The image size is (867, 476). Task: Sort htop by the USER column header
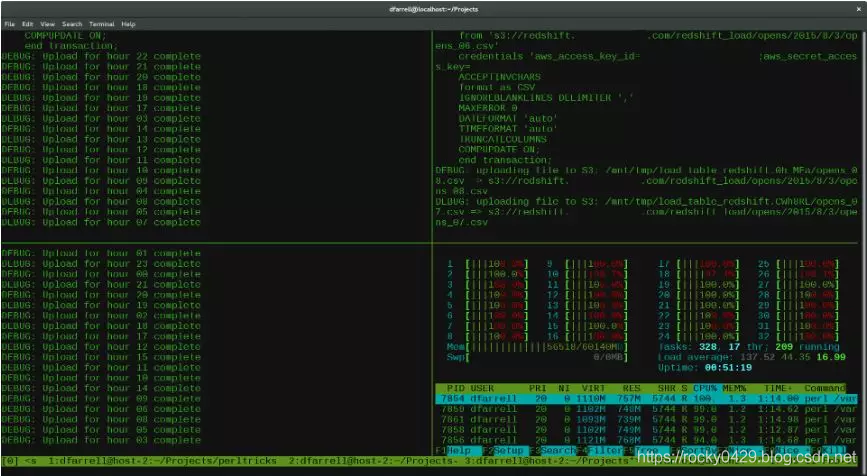tap(482, 388)
